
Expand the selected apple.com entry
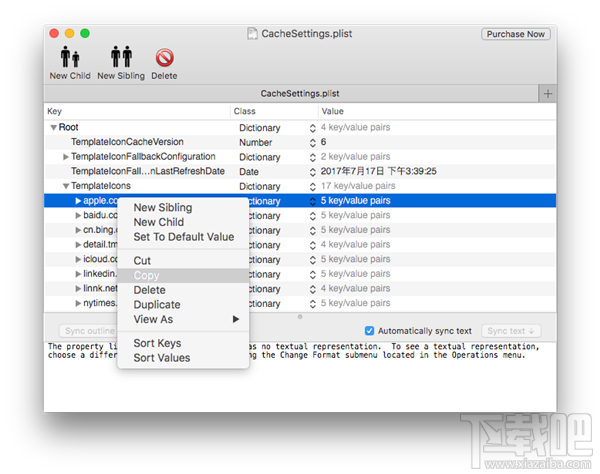[78, 201]
